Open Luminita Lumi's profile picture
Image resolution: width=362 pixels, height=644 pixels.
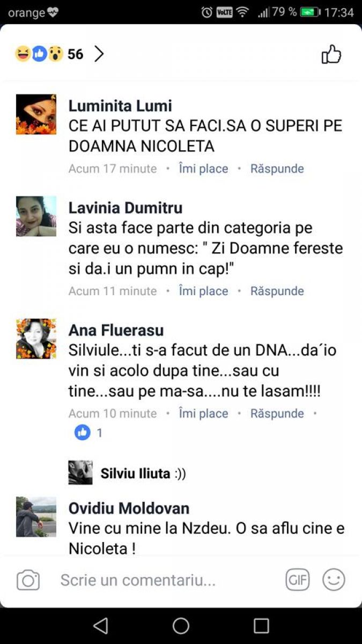[36, 114]
